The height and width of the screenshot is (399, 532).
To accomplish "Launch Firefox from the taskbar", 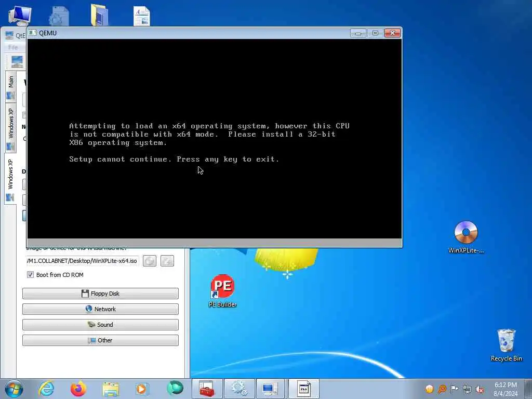I will [78, 389].
